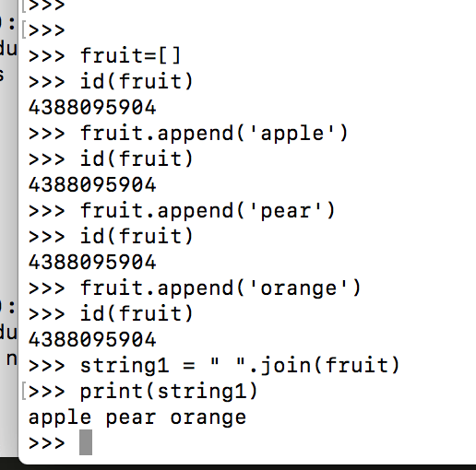
Task: Click the fruit.append('orange') line
Action: coord(195,288)
